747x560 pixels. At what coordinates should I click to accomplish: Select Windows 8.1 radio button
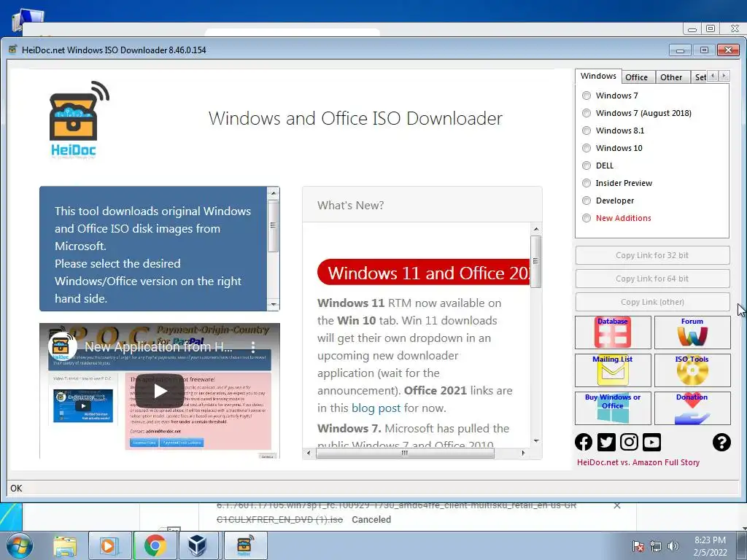pos(587,131)
